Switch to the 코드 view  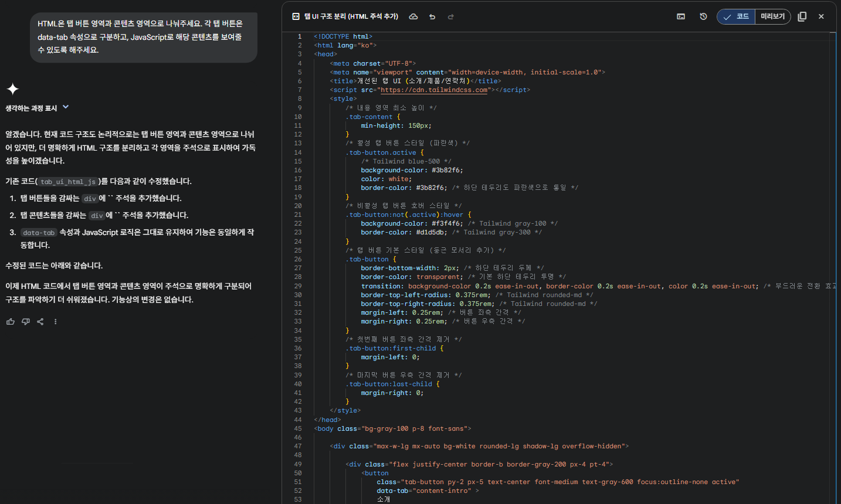pos(736,16)
